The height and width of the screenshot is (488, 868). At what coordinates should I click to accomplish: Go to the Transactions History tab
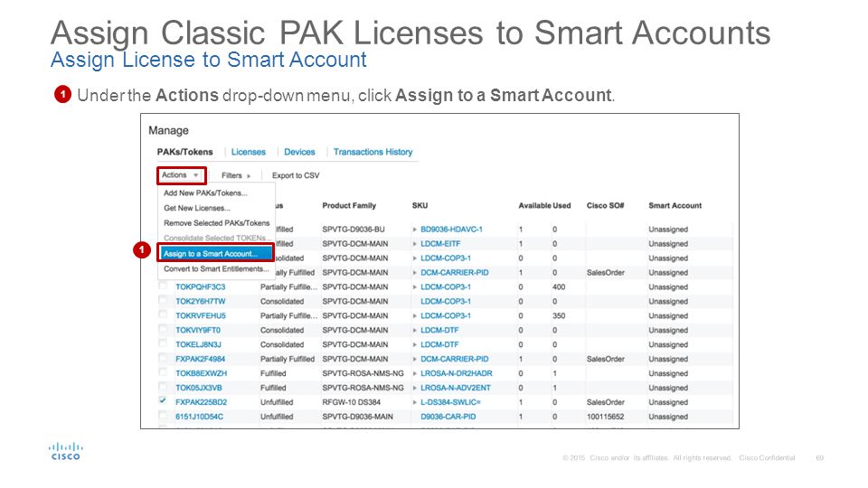coord(373,152)
